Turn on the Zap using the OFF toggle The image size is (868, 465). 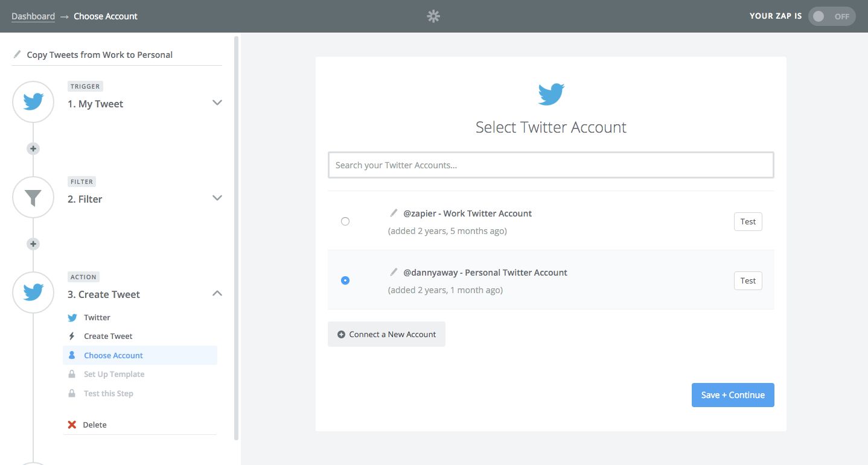pyautogui.click(x=832, y=16)
